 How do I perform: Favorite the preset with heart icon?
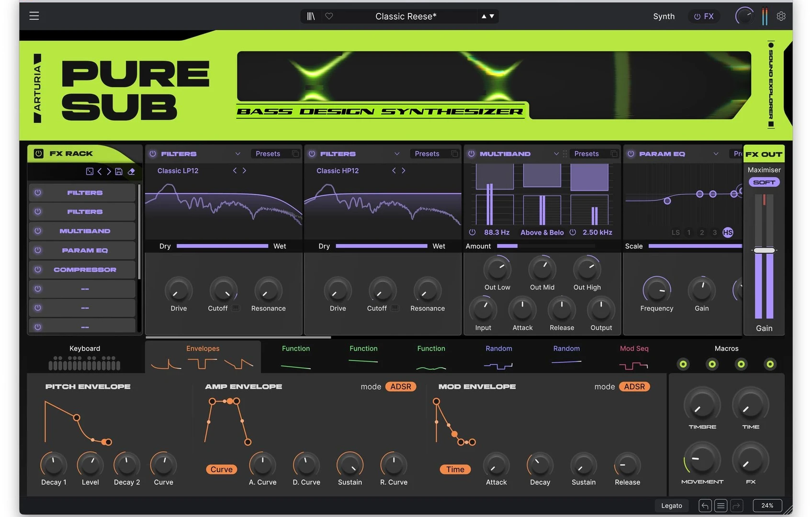(329, 16)
